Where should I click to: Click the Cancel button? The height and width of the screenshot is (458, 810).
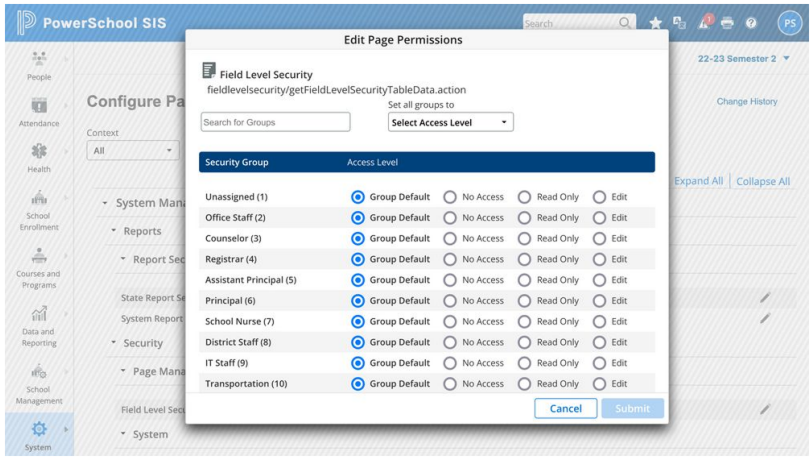(x=565, y=408)
